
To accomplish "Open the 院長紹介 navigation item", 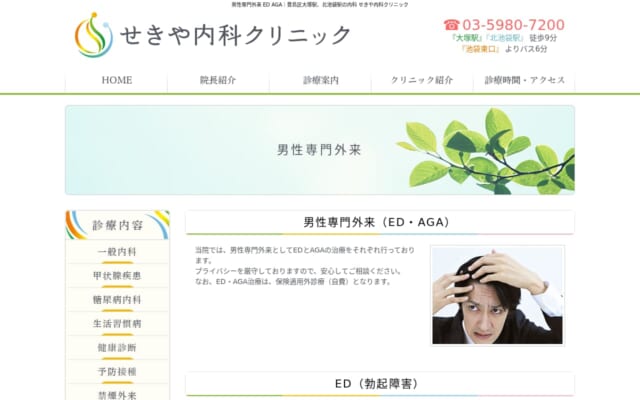I will [218, 80].
